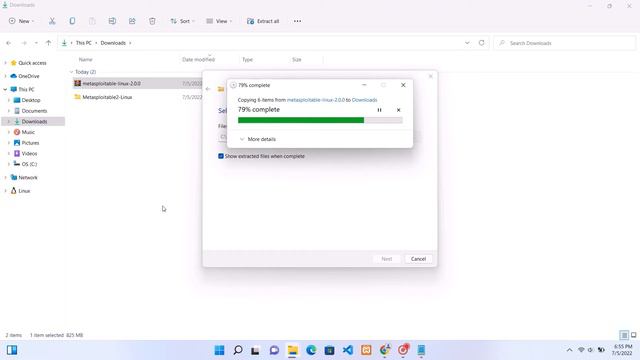Show hidden system tray icons
The width and height of the screenshot is (640, 360).
(569, 350)
